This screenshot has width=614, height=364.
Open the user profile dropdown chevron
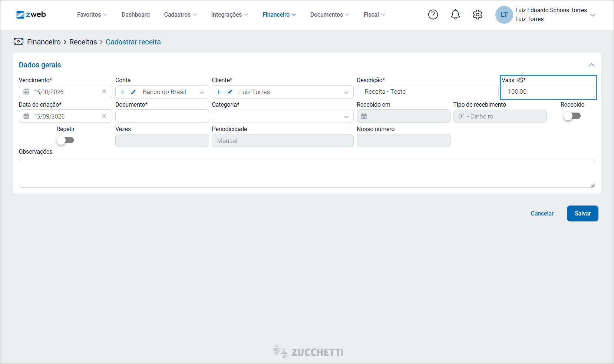[x=593, y=15]
